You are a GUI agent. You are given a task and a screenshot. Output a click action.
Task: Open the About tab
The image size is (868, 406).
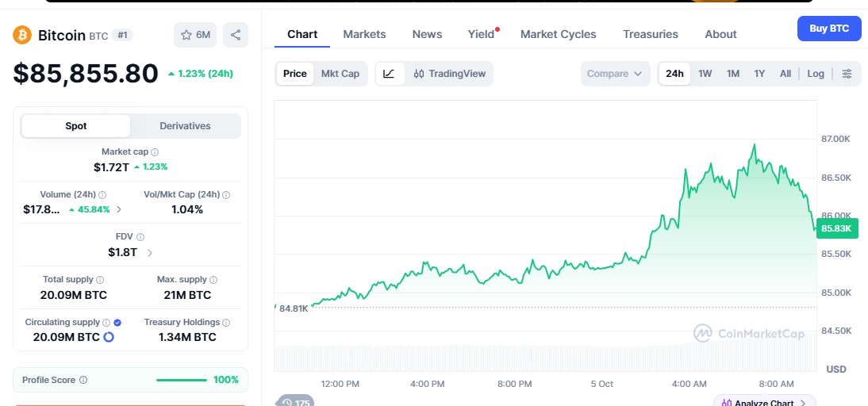(x=720, y=34)
